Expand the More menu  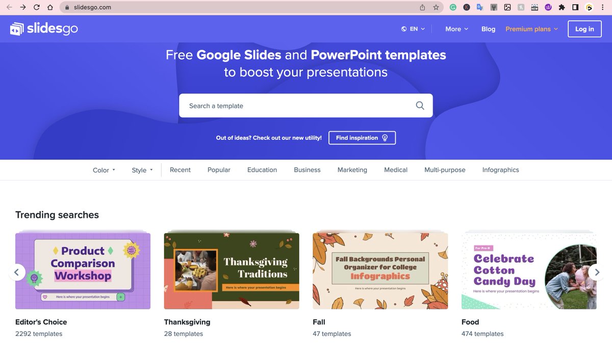(456, 29)
